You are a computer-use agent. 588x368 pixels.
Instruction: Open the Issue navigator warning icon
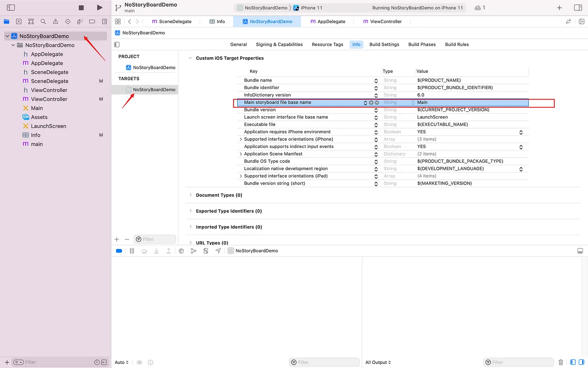click(55, 21)
